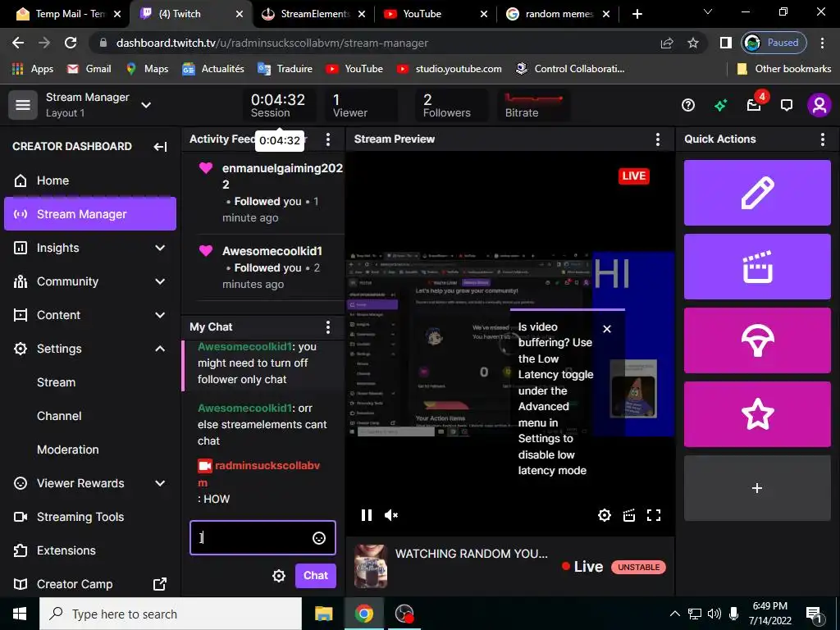This screenshot has height=630, width=840.
Task: Click the clip clapperboard quick action
Action: (757, 267)
